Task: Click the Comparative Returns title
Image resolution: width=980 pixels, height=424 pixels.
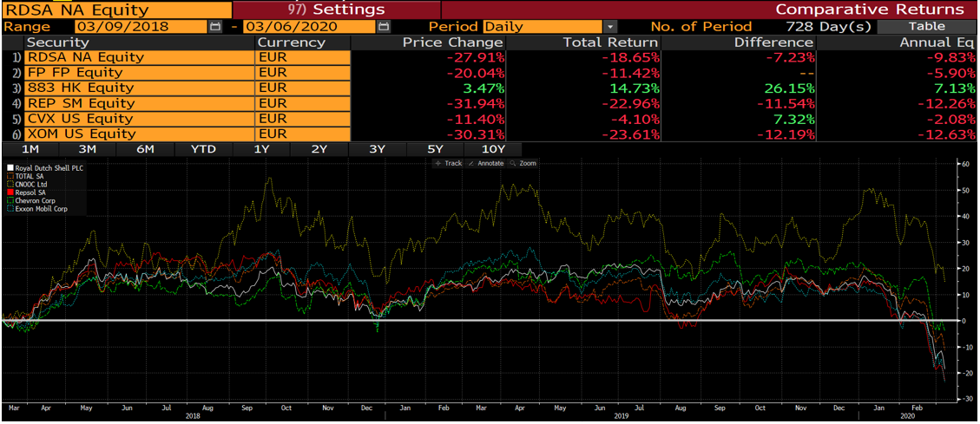Action: coord(870,10)
